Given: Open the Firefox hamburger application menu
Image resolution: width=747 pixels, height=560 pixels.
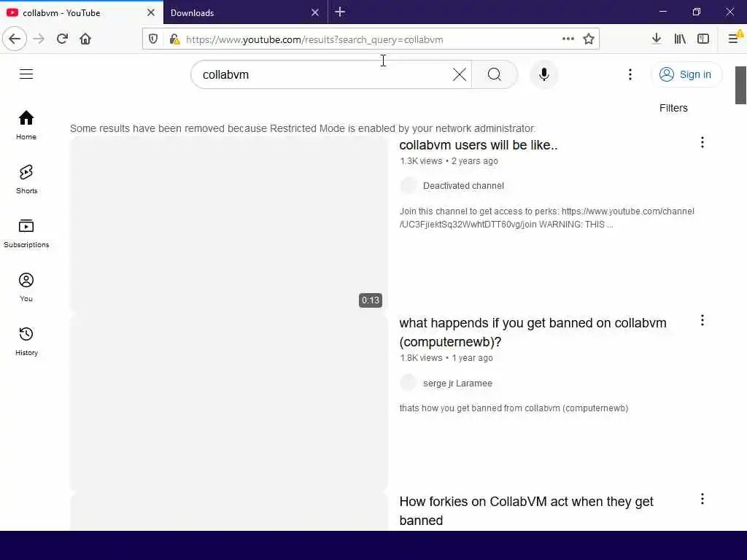Looking at the screenshot, I should coord(734,39).
